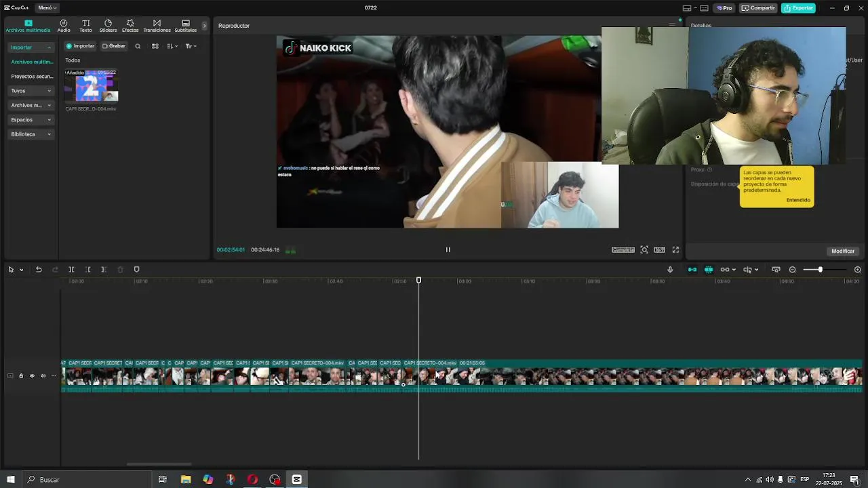Expand the Biblioteca sidebar section
868x488 pixels.
coord(31,134)
